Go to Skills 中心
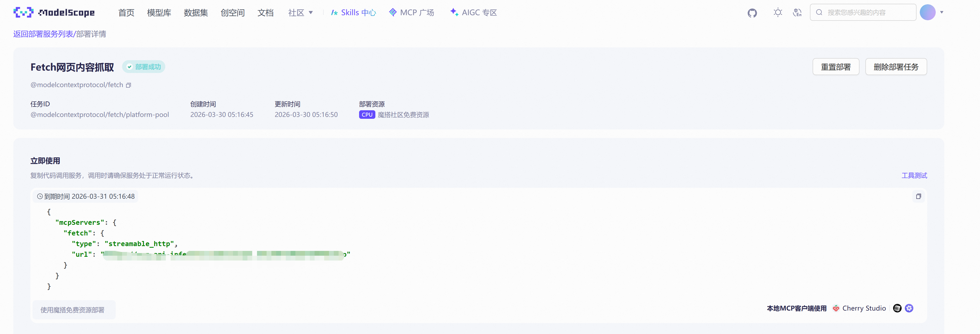Screen dimensions: 980x334 coord(354,13)
